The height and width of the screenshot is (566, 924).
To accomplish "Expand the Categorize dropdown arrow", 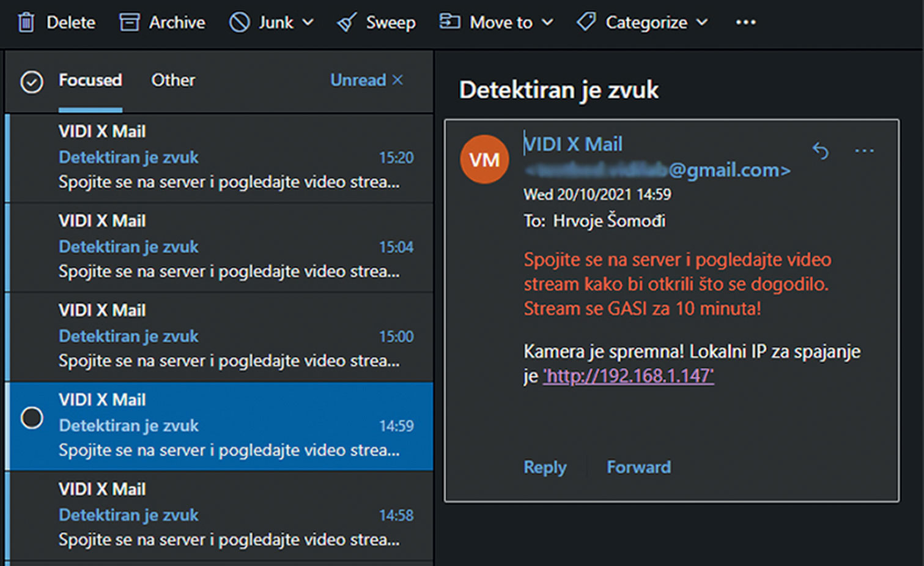I will coord(702,23).
